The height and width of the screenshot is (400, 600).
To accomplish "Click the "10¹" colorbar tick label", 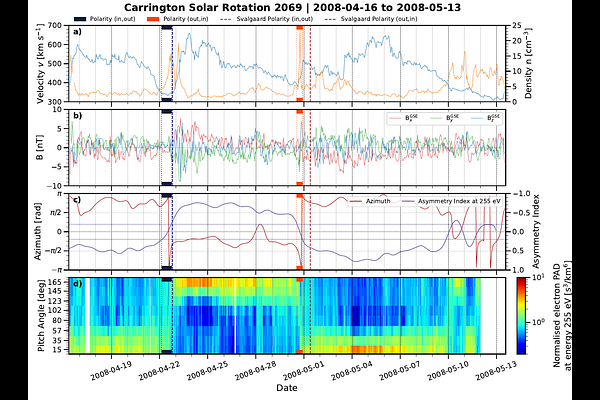I will [537, 277].
